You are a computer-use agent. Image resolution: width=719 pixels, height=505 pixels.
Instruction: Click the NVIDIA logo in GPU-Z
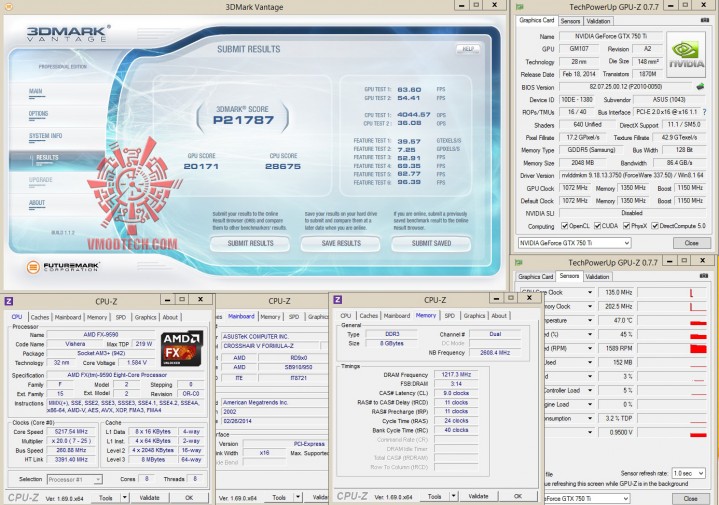pyautogui.click(x=686, y=55)
